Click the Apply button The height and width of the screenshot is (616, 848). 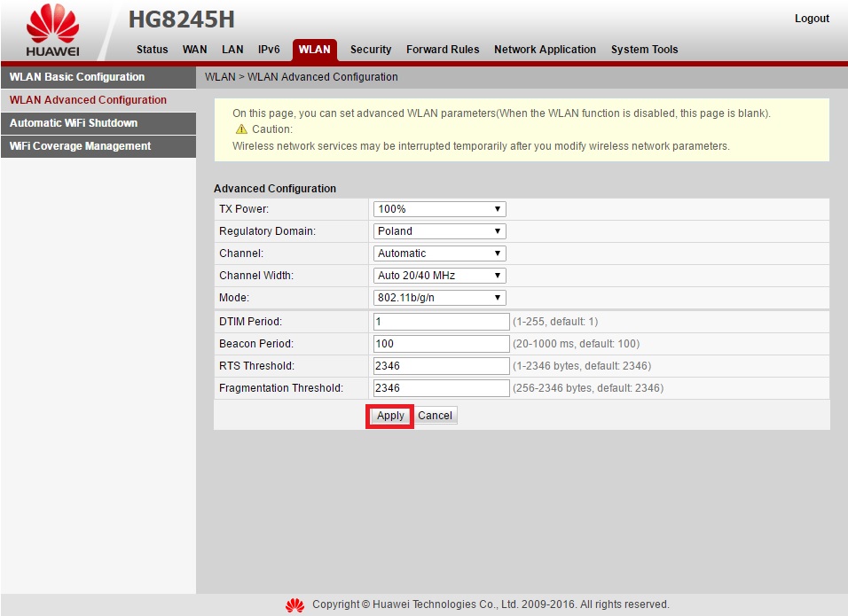pos(390,416)
